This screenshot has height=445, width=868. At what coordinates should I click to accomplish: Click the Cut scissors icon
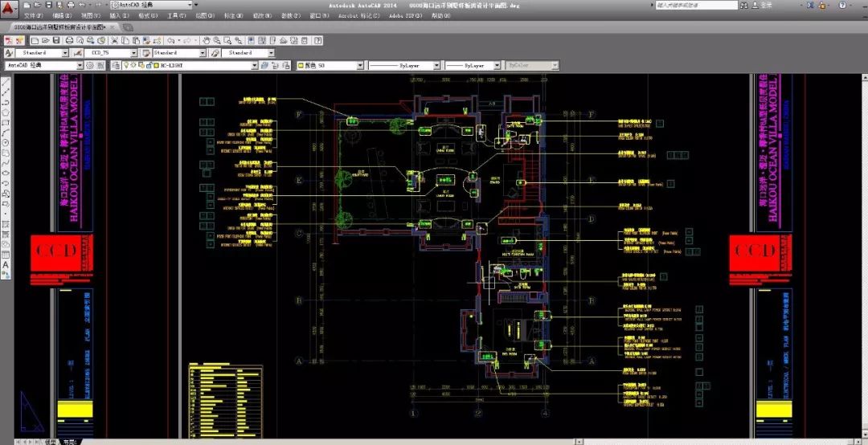115,40
